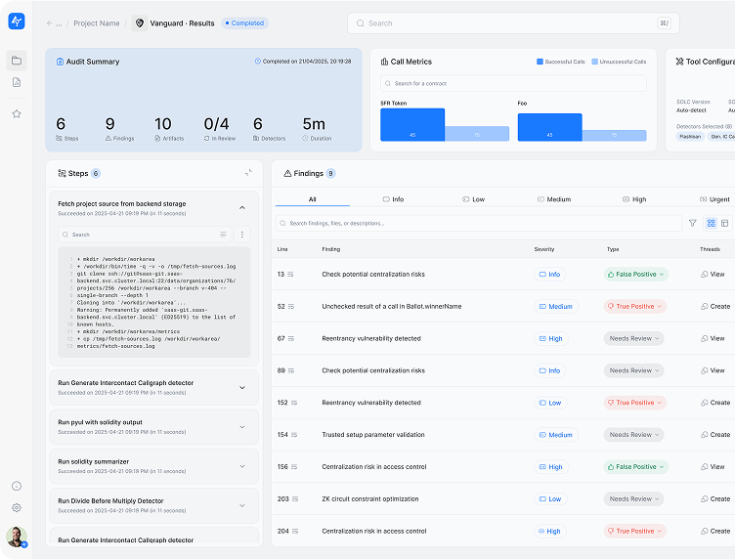
Task: Click the star favorites icon in sidebar
Action: [17, 114]
